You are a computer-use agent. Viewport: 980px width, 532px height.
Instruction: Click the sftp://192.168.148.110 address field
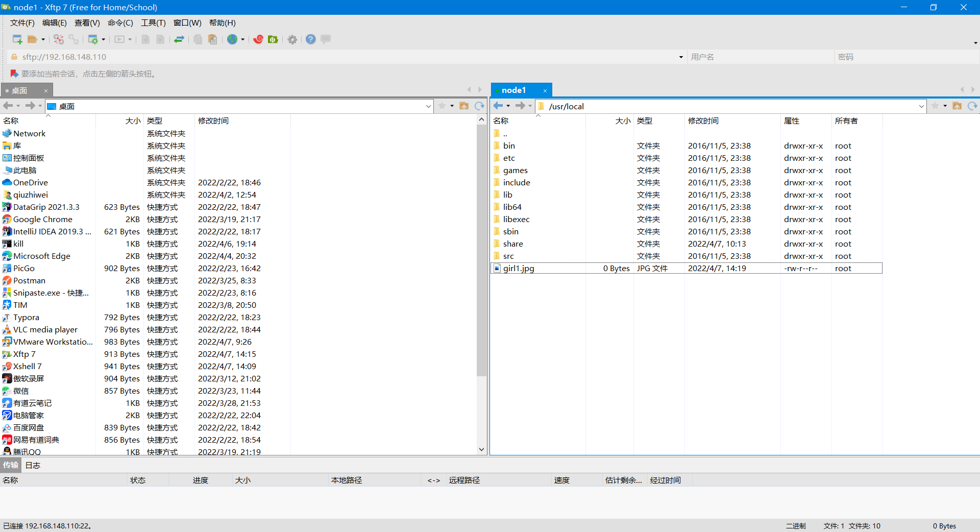click(x=347, y=57)
